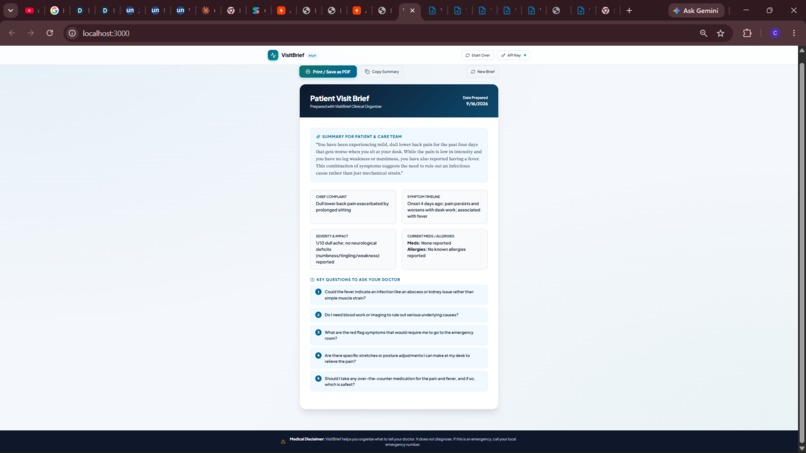806x453 pixels.
Task: Click the Summary for Patient & Care Team heading
Action: (x=362, y=137)
